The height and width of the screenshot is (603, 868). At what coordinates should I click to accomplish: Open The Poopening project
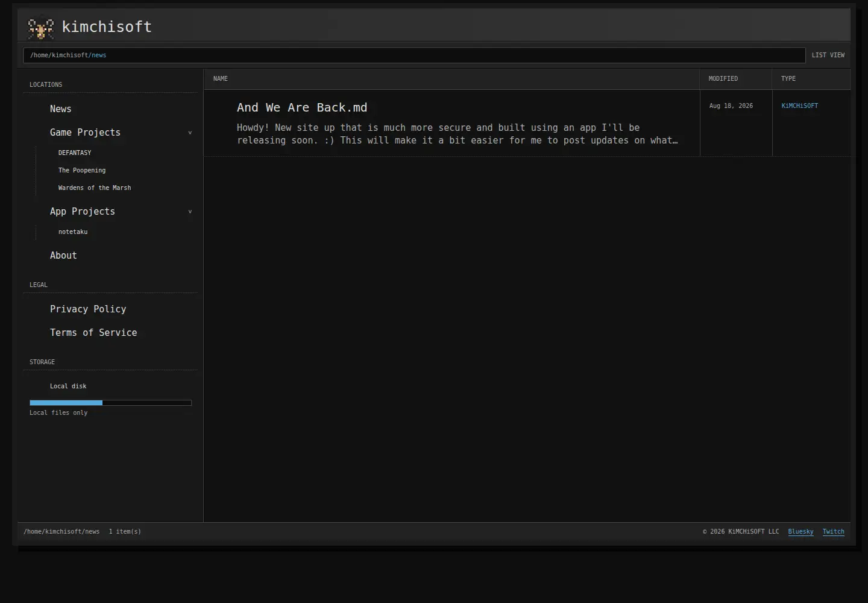(x=82, y=171)
